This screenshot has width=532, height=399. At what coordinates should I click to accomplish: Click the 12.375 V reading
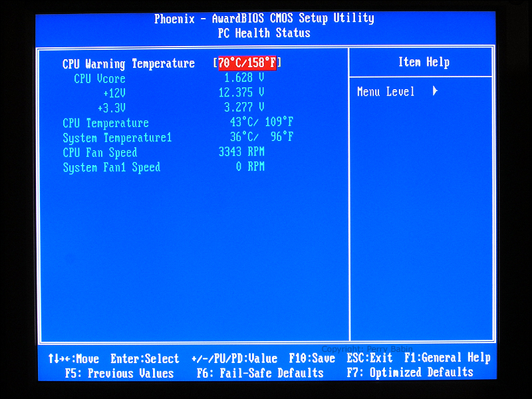point(241,92)
